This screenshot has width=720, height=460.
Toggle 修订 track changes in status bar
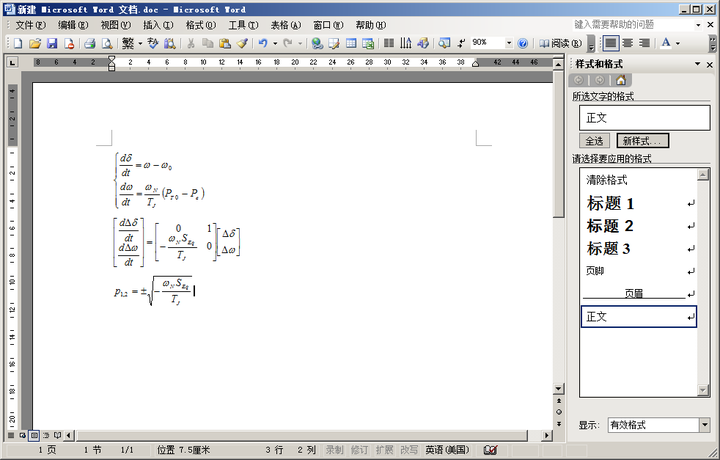click(x=359, y=450)
